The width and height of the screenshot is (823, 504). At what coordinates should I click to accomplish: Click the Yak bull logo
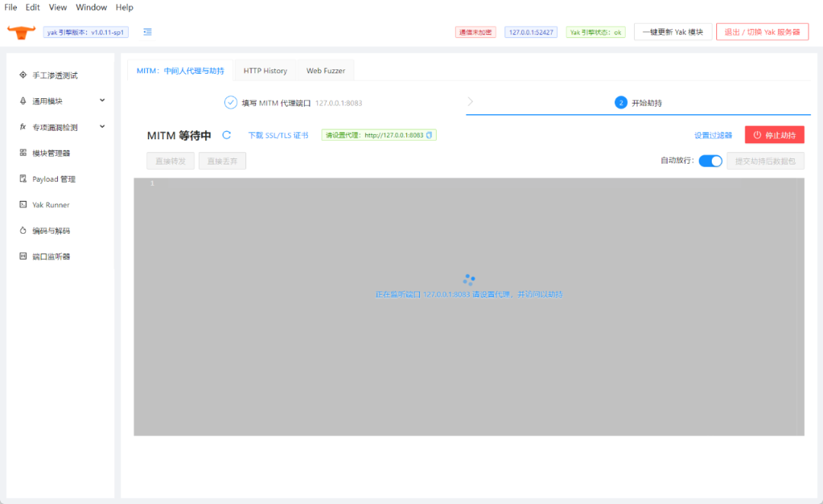pos(21,32)
